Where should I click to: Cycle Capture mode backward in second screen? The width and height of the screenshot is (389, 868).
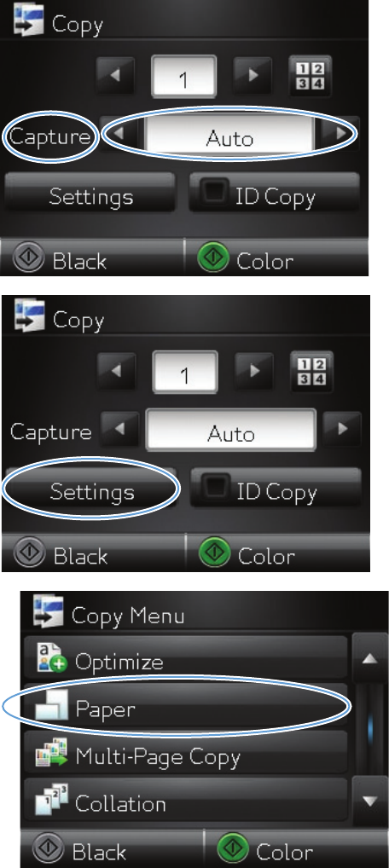pyautogui.click(x=121, y=430)
